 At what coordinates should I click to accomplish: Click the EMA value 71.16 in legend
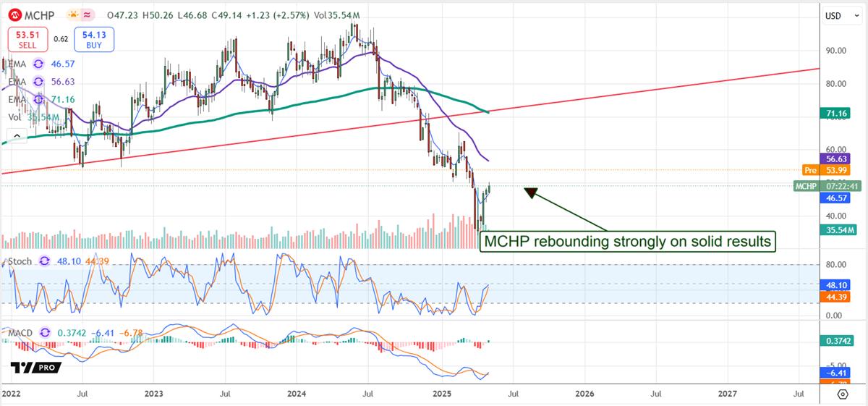pyautogui.click(x=63, y=99)
